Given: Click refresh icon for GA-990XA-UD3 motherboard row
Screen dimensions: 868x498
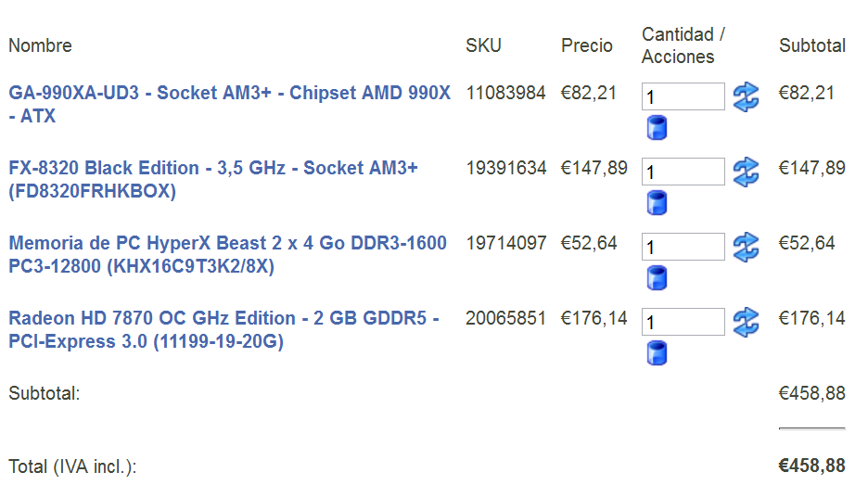Looking at the screenshot, I should click(746, 96).
